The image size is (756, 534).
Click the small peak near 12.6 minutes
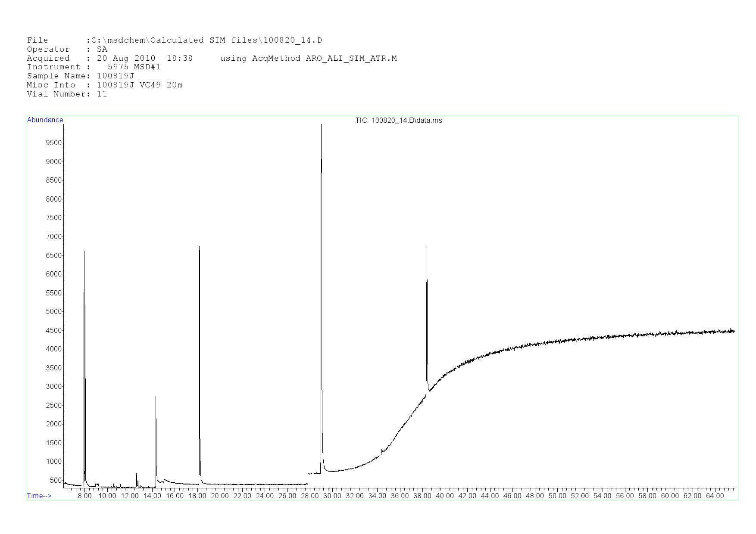point(137,475)
